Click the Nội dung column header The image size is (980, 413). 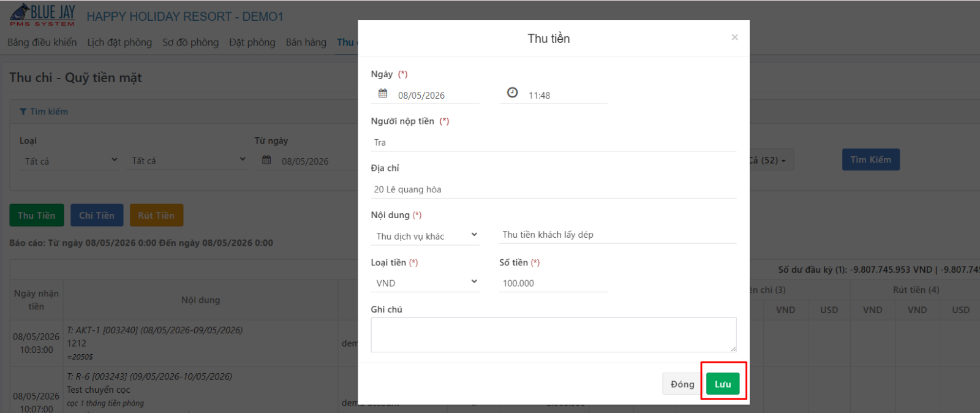[201, 300]
